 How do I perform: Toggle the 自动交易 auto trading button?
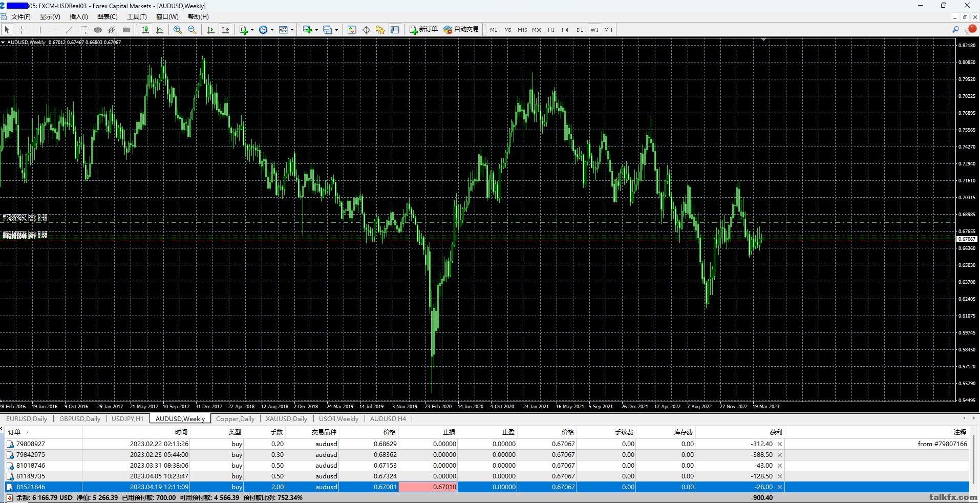461,30
